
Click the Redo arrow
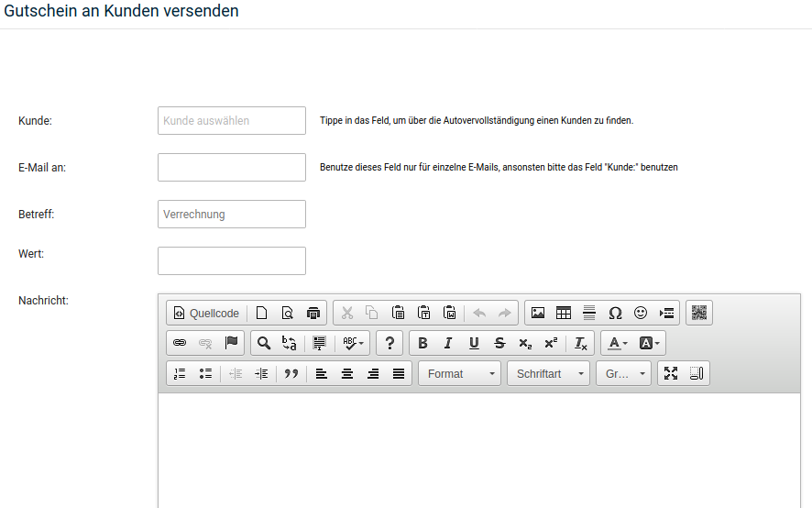[504, 313]
